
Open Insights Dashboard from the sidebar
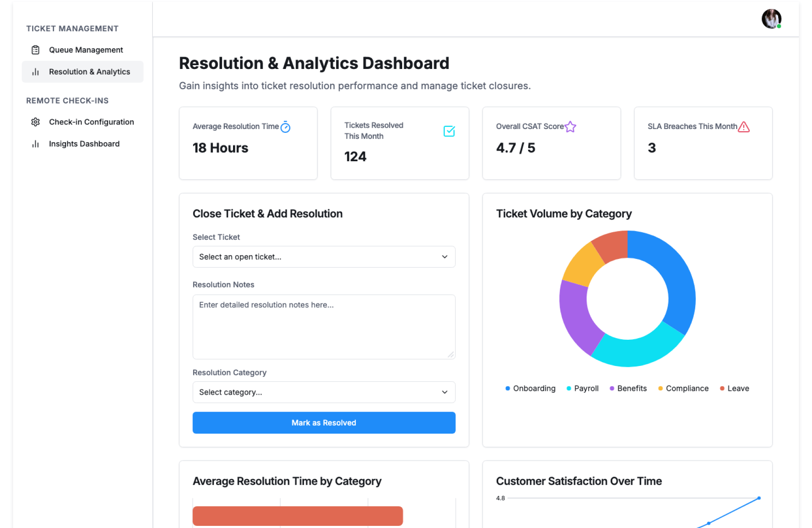pyautogui.click(x=84, y=144)
